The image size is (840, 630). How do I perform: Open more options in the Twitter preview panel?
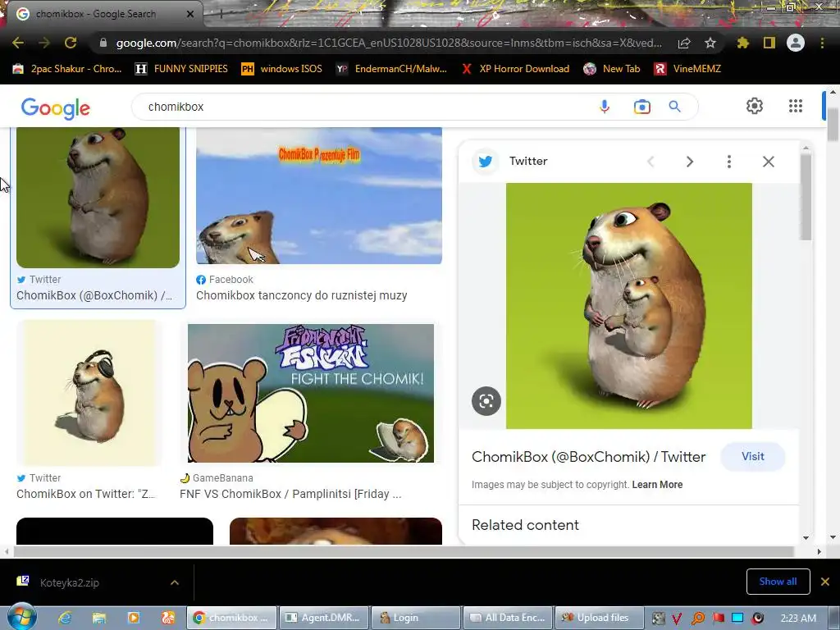click(728, 162)
